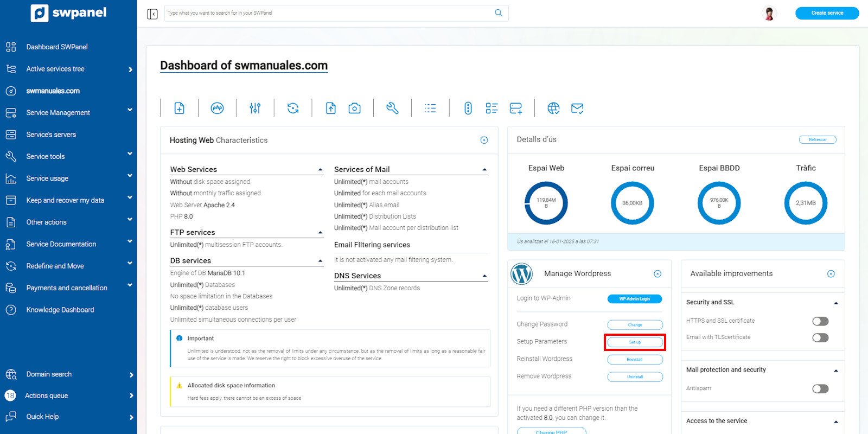Click the Knowledge Dashboard help icon
This screenshot has width=868, height=434.
pos(11,310)
